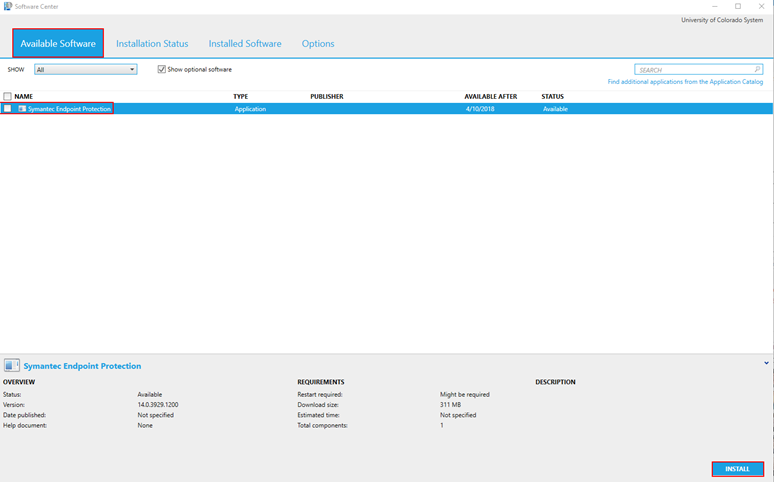This screenshot has width=774, height=482.
Task: Open the Application Catalog link
Action: tap(685, 82)
